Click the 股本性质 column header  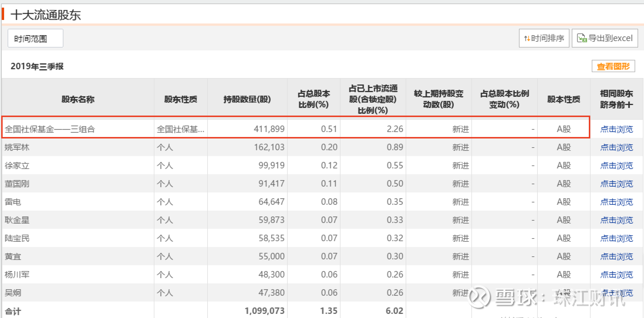(x=564, y=99)
